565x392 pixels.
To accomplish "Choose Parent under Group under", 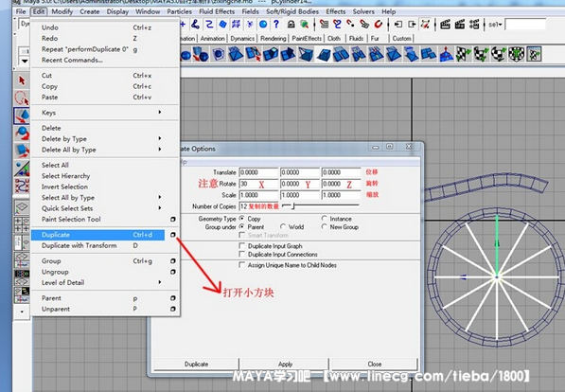I will (x=241, y=227).
